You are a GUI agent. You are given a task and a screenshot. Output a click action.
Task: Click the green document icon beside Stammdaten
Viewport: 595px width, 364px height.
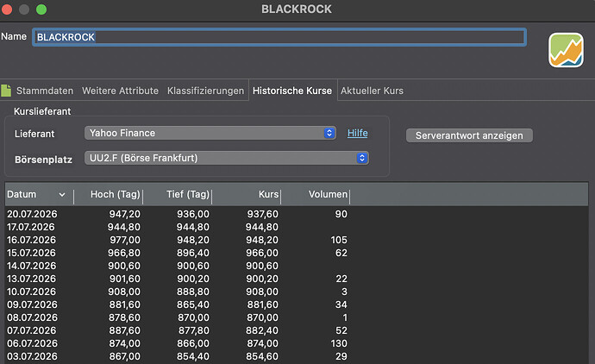click(x=6, y=91)
